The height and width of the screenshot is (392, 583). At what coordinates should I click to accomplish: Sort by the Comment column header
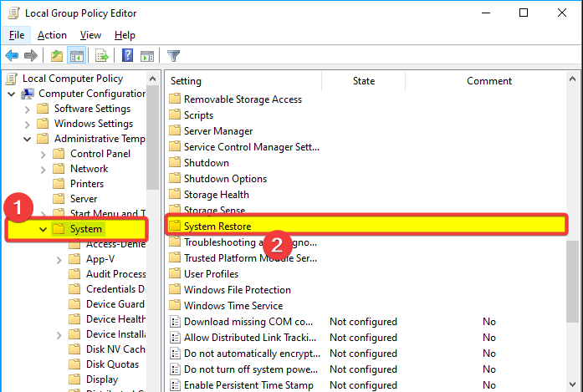pyautogui.click(x=489, y=81)
